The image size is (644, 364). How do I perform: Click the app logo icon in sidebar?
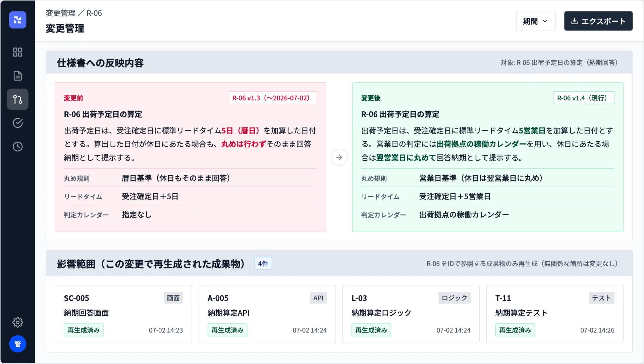point(17,20)
